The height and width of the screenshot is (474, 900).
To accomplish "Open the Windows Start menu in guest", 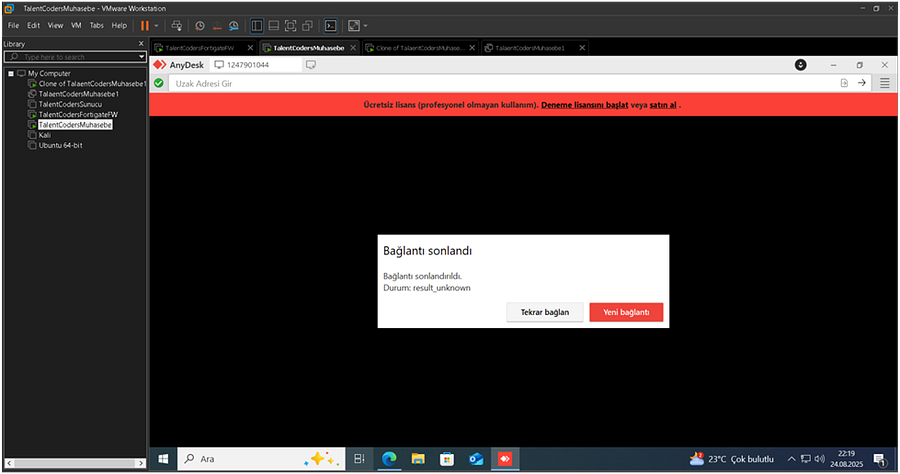I will point(163,459).
